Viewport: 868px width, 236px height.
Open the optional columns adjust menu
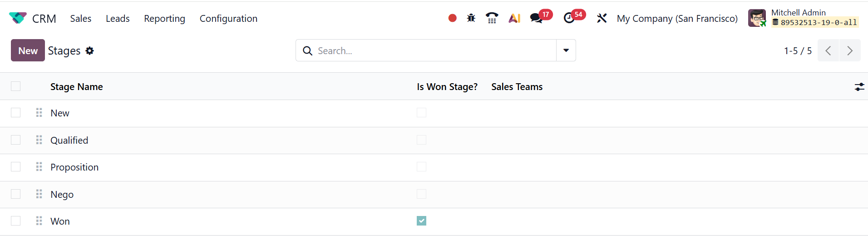click(859, 87)
